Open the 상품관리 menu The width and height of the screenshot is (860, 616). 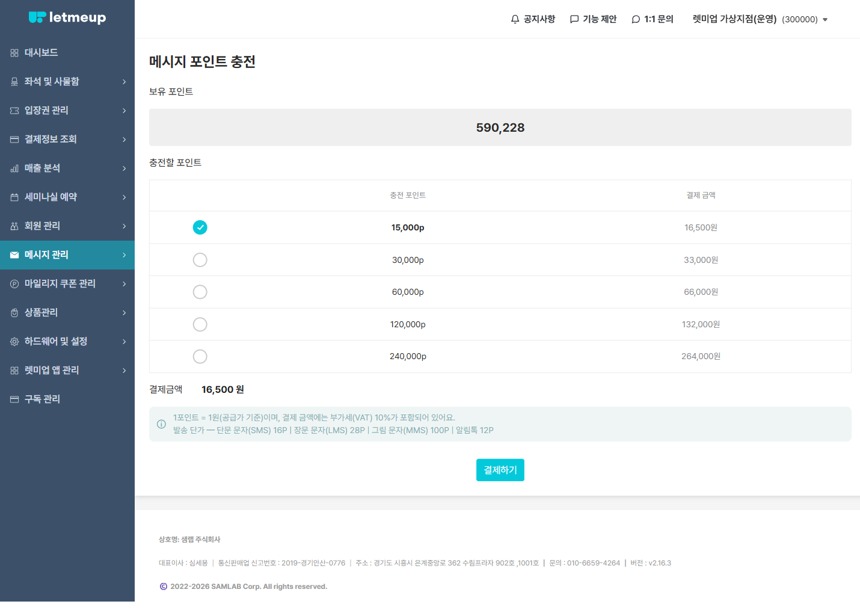pos(67,313)
